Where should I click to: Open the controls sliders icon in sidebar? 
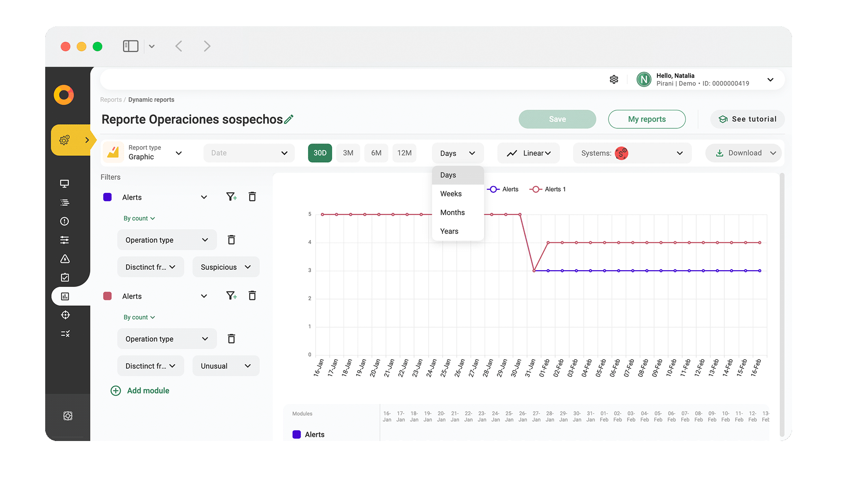point(65,240)
